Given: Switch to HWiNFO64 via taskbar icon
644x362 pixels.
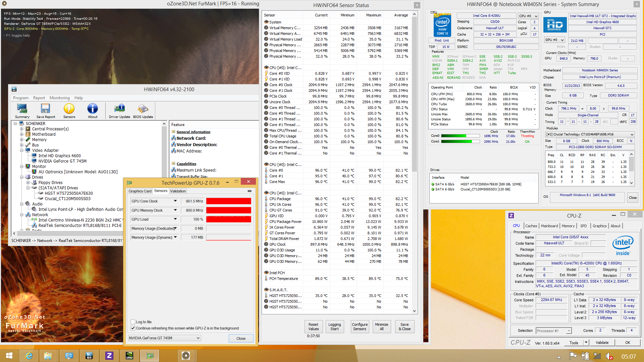Looking at the screenshot, I should [89, 356].
